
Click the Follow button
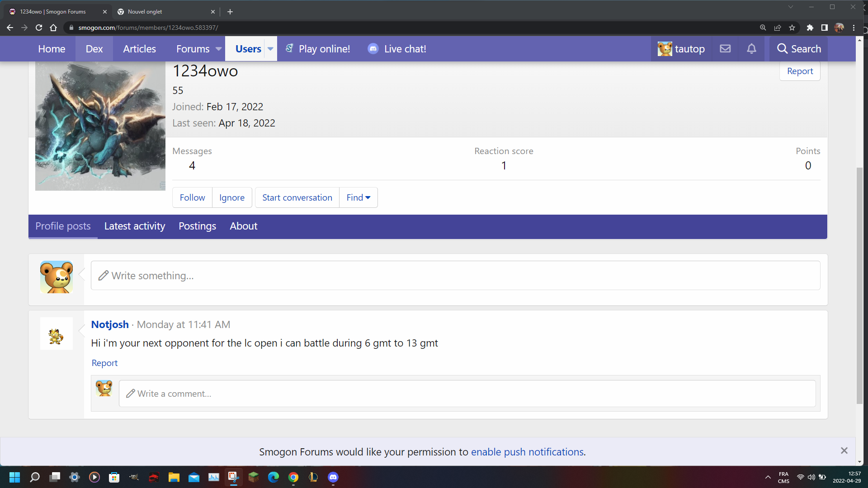pos(192,197)
